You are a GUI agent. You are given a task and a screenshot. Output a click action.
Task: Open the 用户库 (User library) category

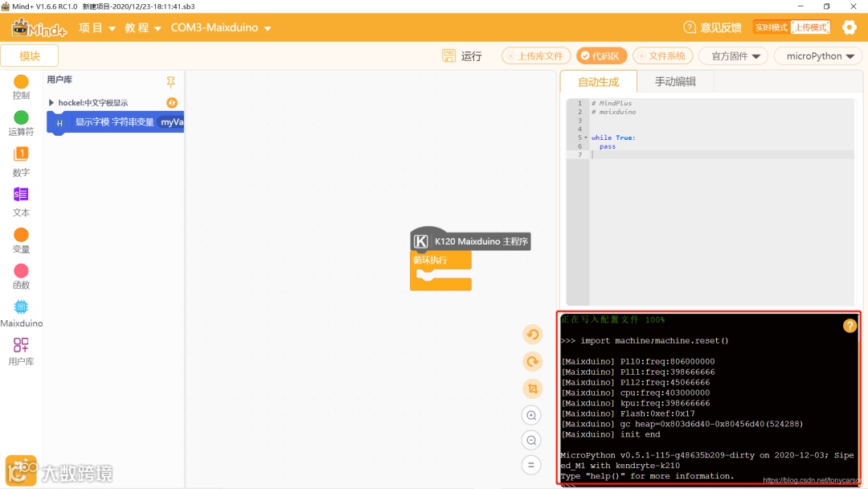21,351
